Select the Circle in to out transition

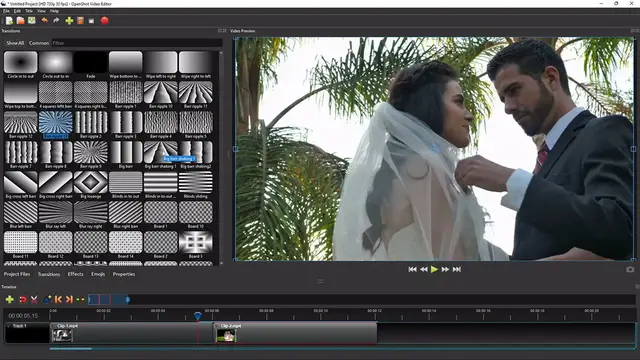tap(20, 65)
